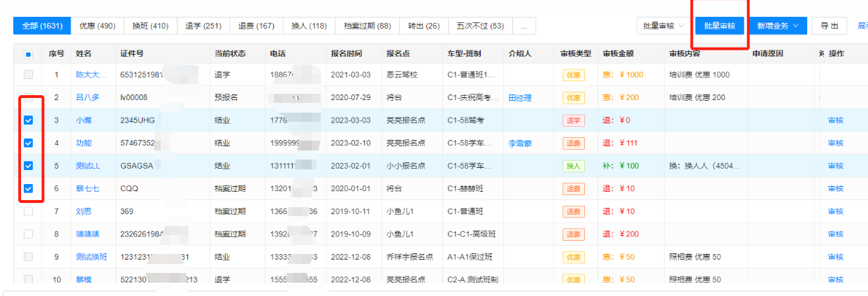
Task: Click 审核 link in 蔡七七 row
Action: 836,188
